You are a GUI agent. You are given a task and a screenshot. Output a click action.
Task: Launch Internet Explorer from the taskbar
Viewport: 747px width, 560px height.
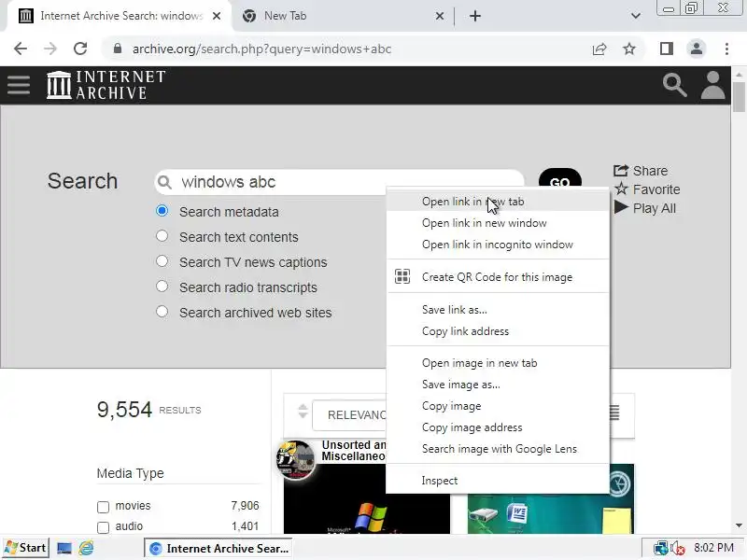(x=86, y=548)
